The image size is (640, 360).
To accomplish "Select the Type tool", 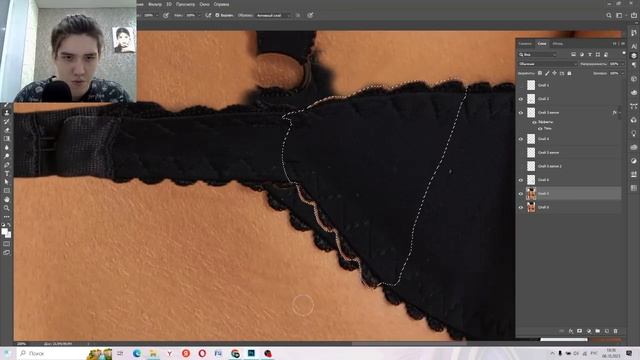I will [x=7, y=173].
